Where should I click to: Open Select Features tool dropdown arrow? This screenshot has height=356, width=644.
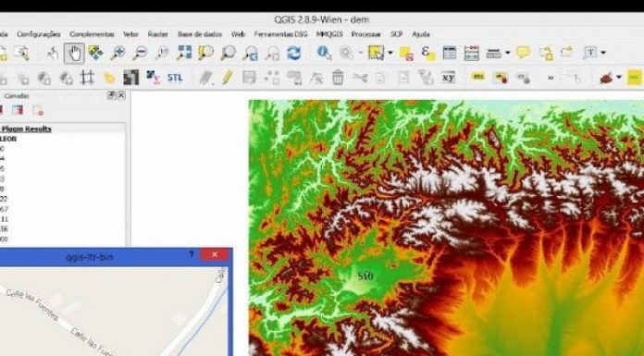[390, 53]
